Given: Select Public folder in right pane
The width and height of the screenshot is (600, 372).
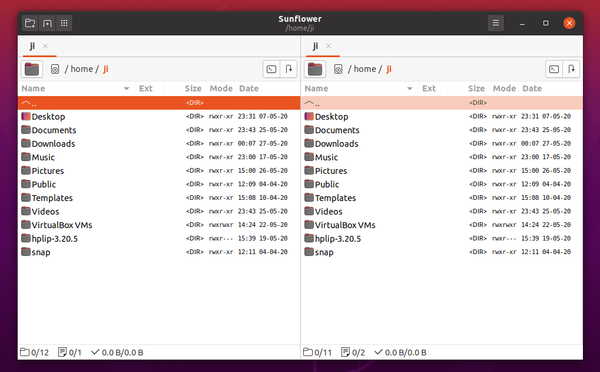Looking at the screenshot, I should [442, 184].
